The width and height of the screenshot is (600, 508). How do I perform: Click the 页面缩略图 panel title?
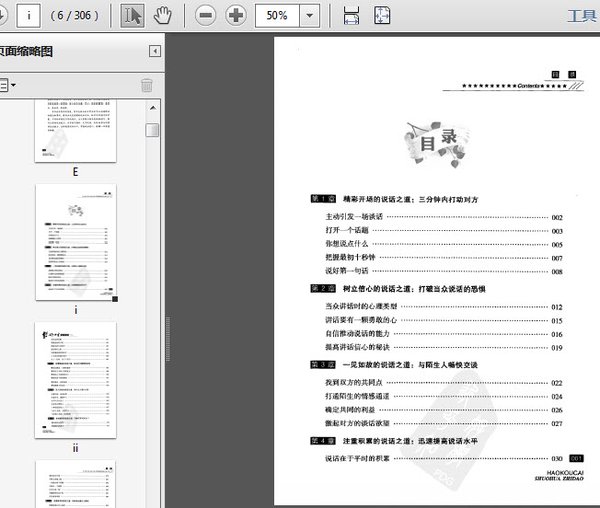pyautogui.click(x=27, y=51)
